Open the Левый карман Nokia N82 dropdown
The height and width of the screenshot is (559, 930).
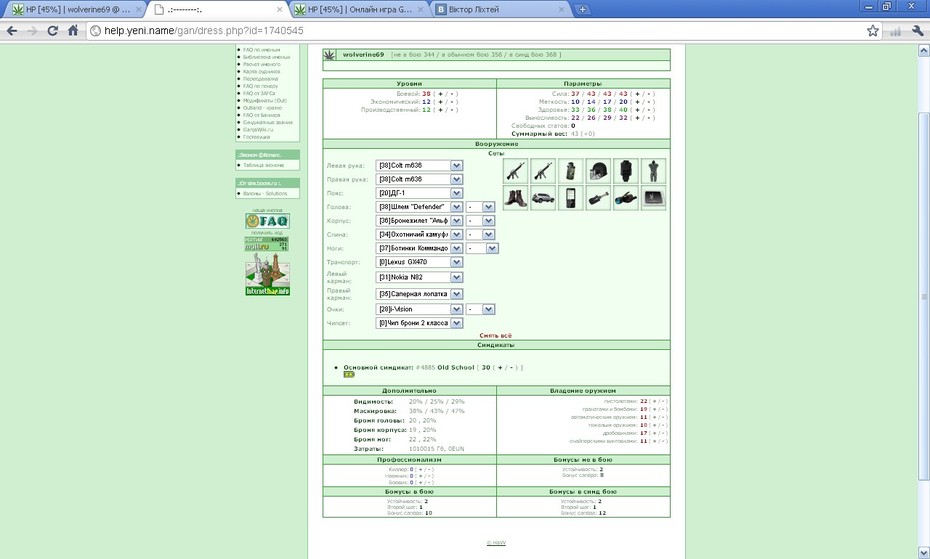(x=419, y=277)
